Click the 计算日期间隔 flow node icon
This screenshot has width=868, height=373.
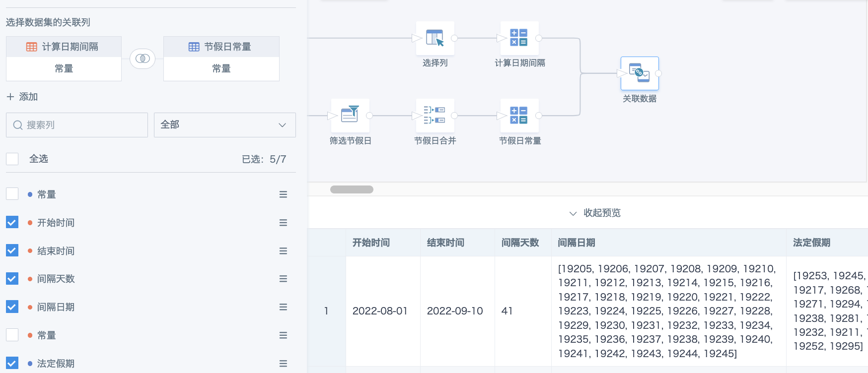[x=519, y=38]
